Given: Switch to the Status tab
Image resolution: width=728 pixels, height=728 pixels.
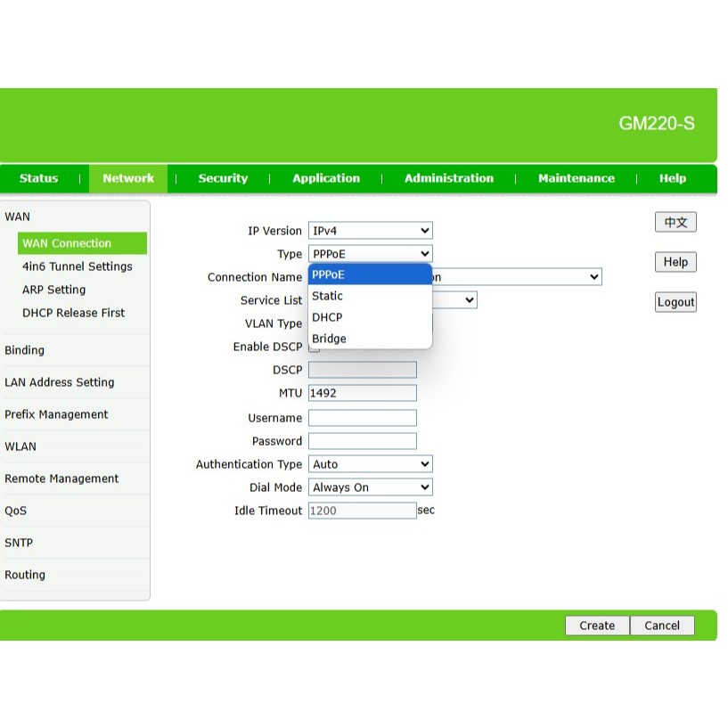Looking at the screenshot, I should pyautogui.click(x=38, y=178).
